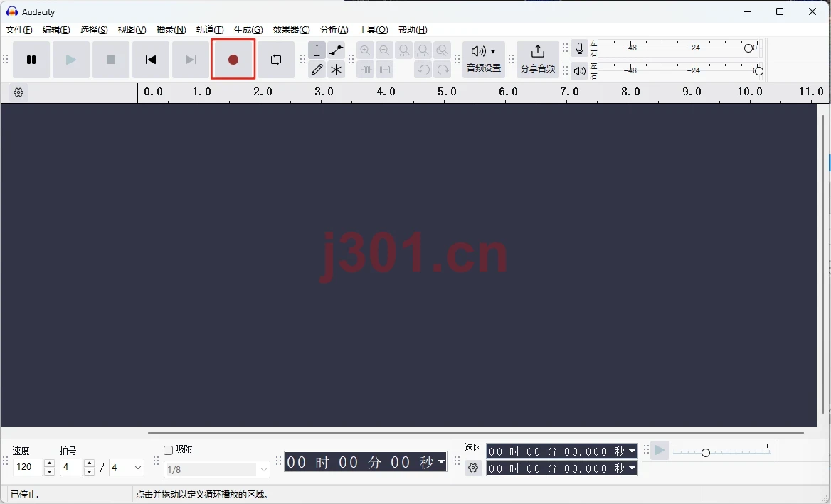Select the Envelope tool
Screen dimensions: 831x504
[336, 50]
